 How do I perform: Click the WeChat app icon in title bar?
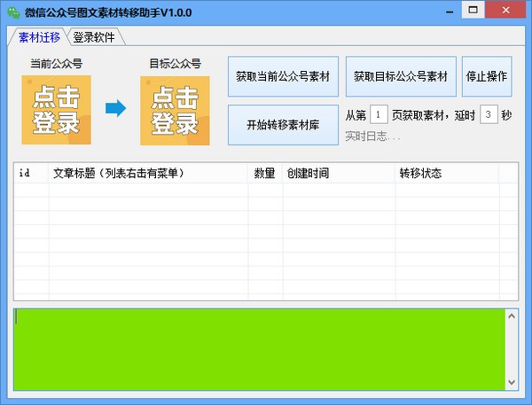13,12
